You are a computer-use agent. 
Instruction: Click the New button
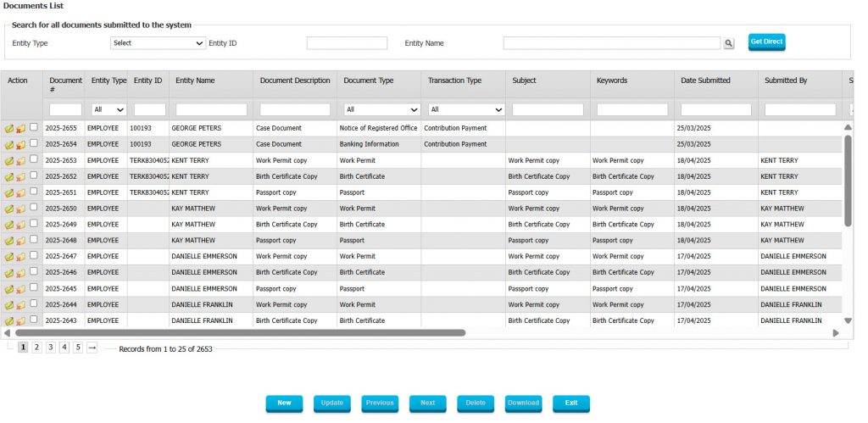(284, 403)
